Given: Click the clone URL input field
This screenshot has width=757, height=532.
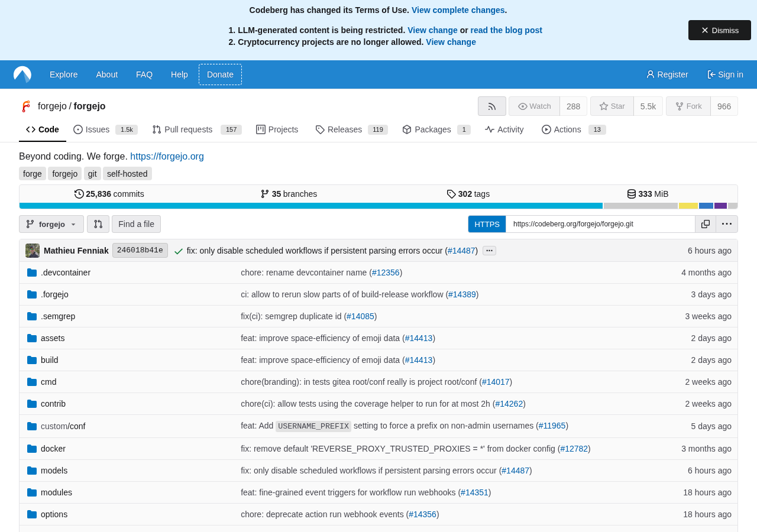Looking at the screenshot, I should coord(600,224).
